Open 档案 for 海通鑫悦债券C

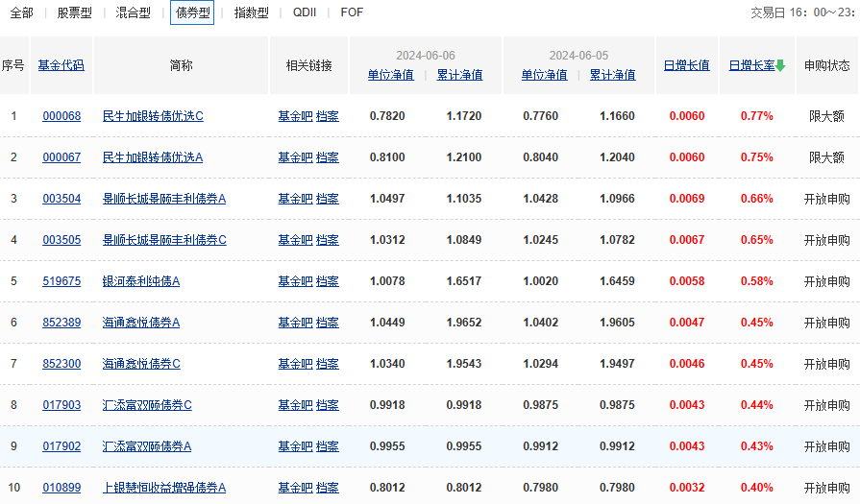328,364
